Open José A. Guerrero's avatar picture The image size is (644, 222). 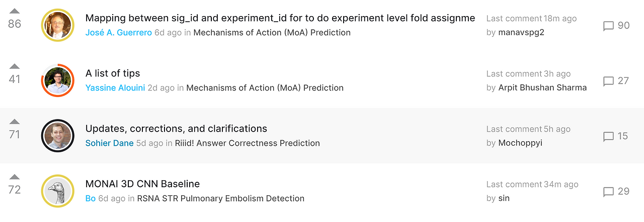[x=57, y=25]
